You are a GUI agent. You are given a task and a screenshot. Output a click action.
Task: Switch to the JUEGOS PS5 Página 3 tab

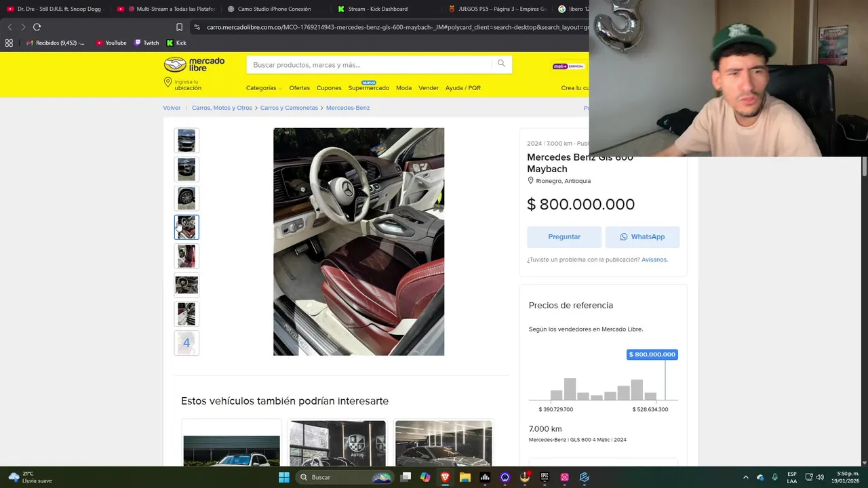pos(497,9)
